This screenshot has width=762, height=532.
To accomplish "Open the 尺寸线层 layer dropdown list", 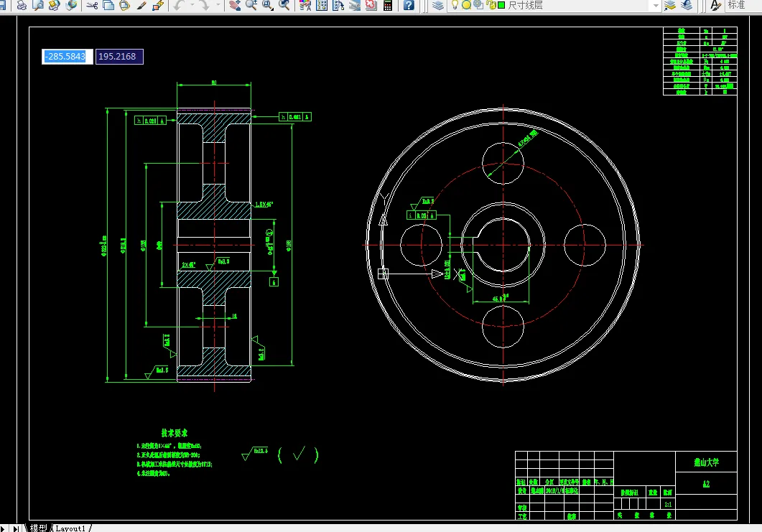I will [555, 5].
